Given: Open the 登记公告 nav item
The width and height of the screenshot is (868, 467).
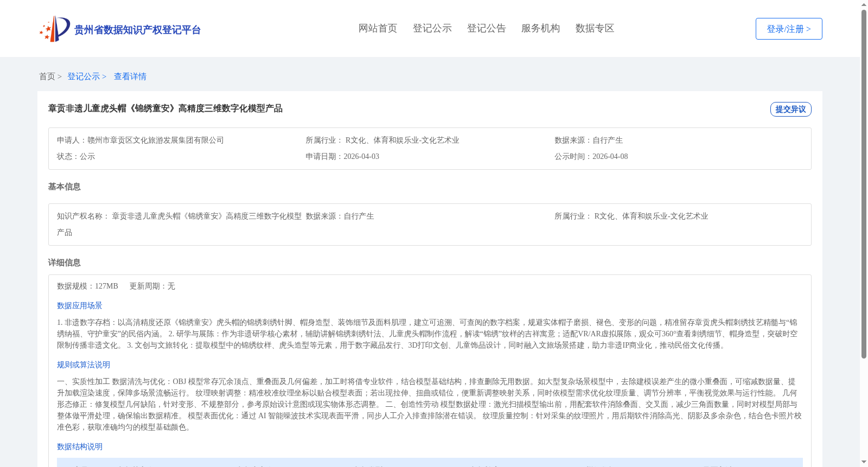Looking at the screenshot, I should click(486, 28).
